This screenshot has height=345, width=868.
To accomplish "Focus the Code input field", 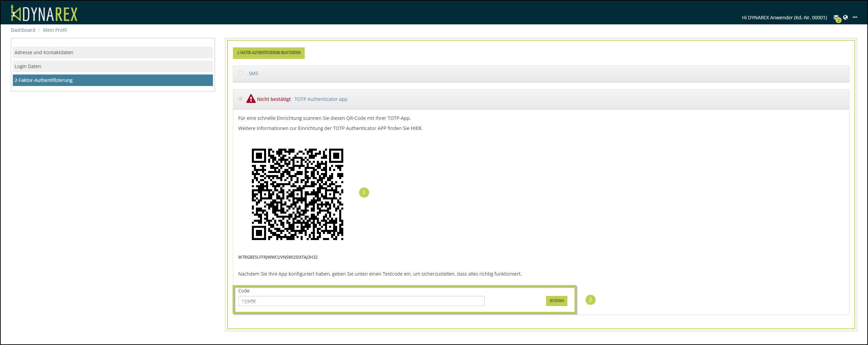I will (361, 301).
